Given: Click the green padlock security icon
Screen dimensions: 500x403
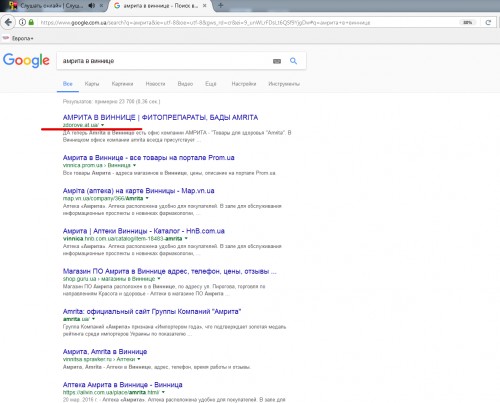Looking at the screenshot, I should pyautogui.click(x=31, y=22).
